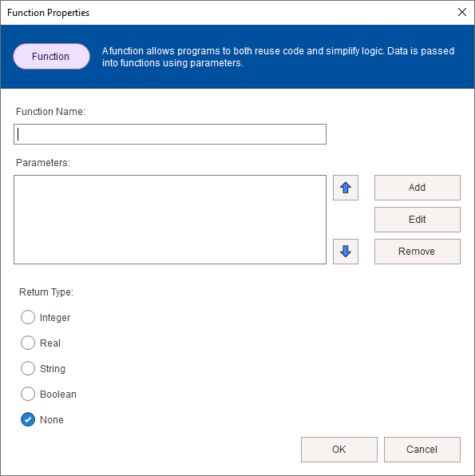Move parameter down with the blue down arrow
The width and height of the screenshot is (475, 476).
tap(346, 252)
